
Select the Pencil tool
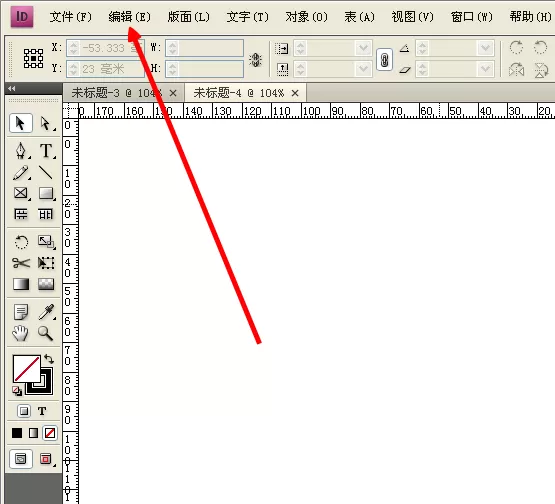[21, 173]
